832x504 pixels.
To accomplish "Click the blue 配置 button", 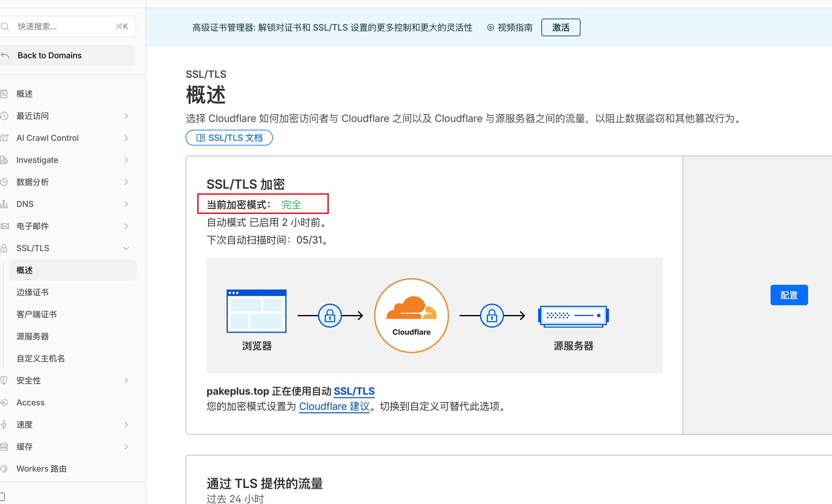I will coord(789,295).
